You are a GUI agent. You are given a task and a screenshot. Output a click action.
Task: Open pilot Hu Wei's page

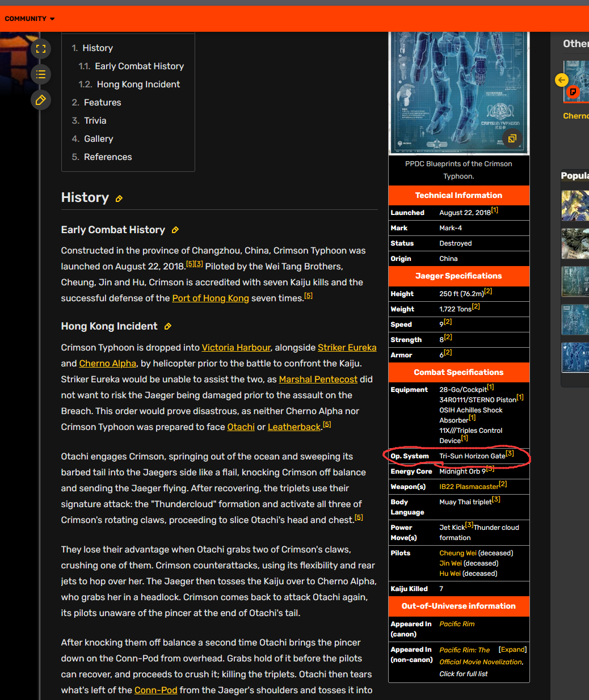pyautogui.click(x=450, y=574)
